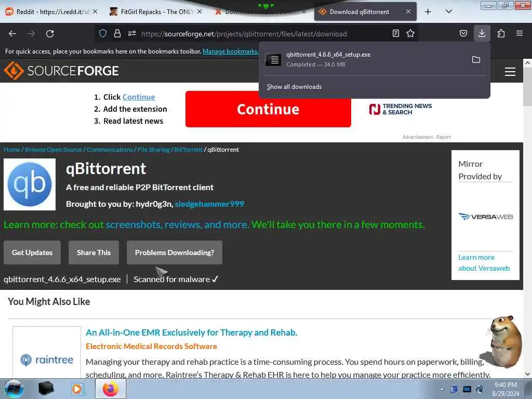
Task: Open Browse Open Source breadcrumb
Action: (x=54, y=150)
